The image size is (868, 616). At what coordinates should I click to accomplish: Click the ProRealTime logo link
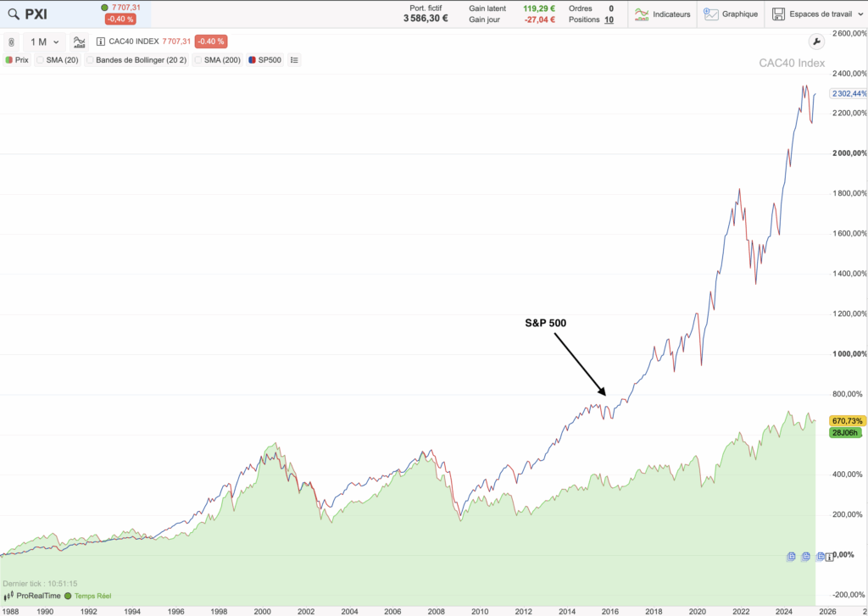[x=32, y=596]
